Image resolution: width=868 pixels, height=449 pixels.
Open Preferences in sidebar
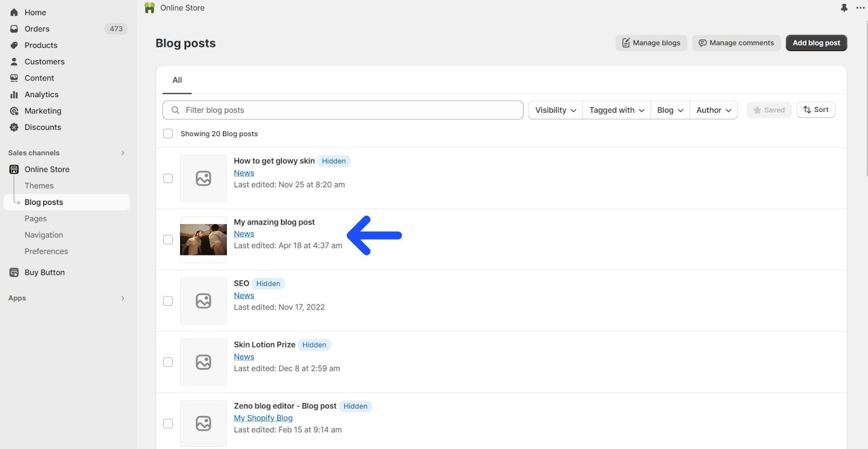(46, 251)
